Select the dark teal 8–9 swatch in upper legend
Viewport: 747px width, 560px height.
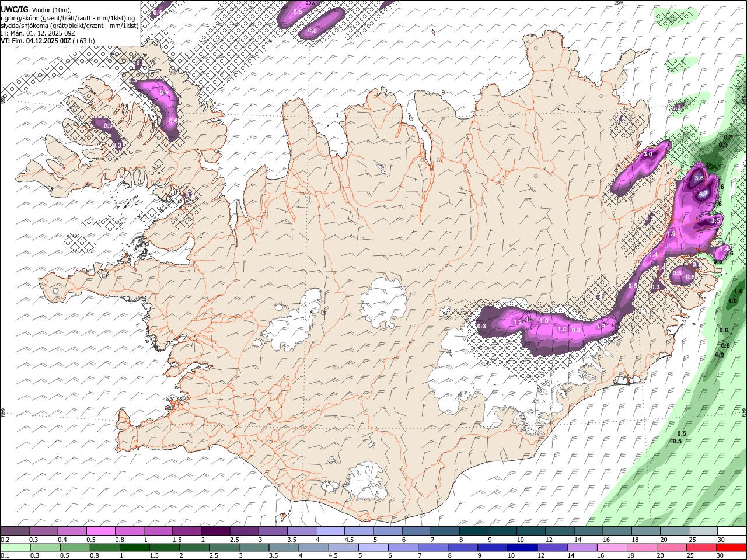[473, 531]
